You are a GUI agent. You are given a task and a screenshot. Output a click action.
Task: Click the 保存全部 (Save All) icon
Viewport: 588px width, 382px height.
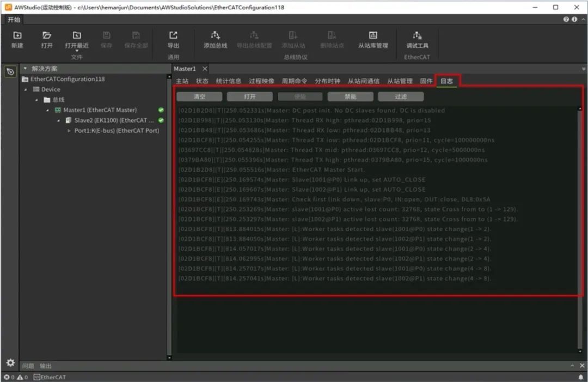click(x=136, y=35)
